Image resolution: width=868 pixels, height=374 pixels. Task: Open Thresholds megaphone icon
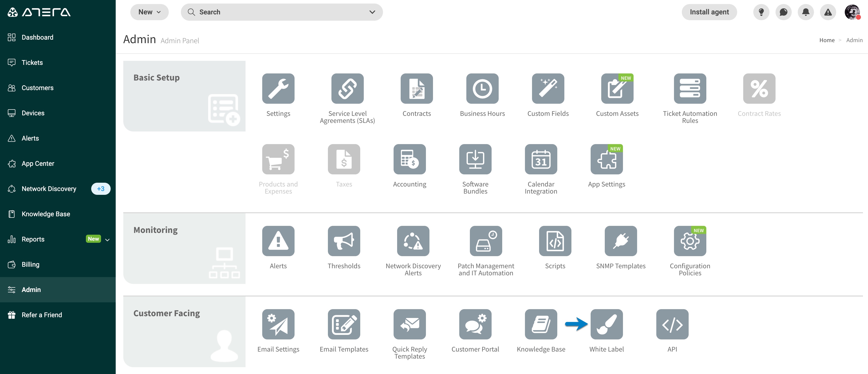[x=344, y=241]
